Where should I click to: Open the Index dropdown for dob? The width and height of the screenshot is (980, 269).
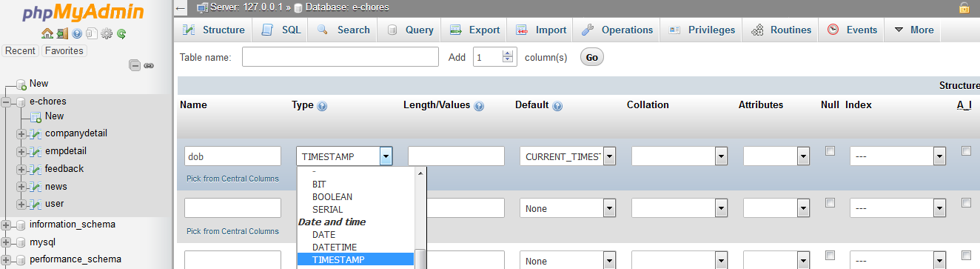click(x=898, y=156)
